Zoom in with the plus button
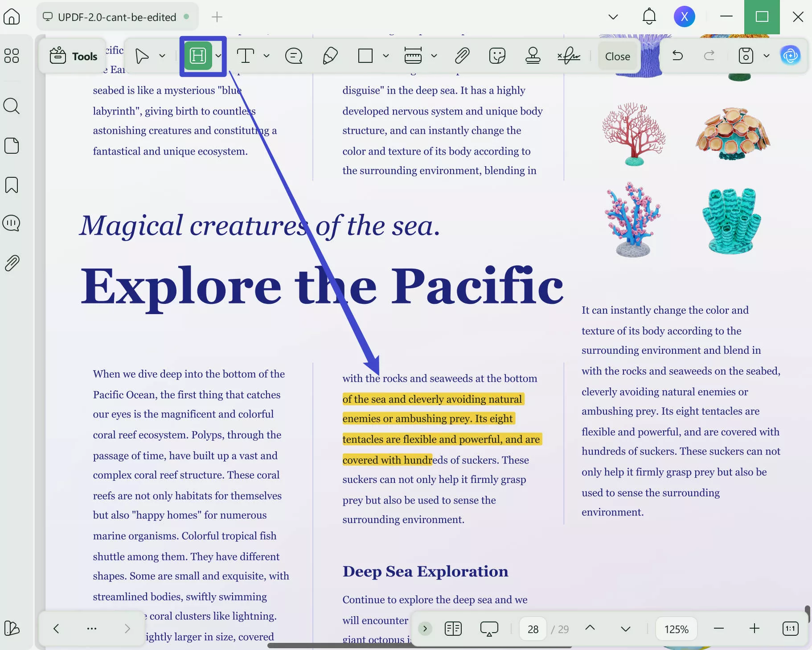The image size is (812, 650). [754, 629]
